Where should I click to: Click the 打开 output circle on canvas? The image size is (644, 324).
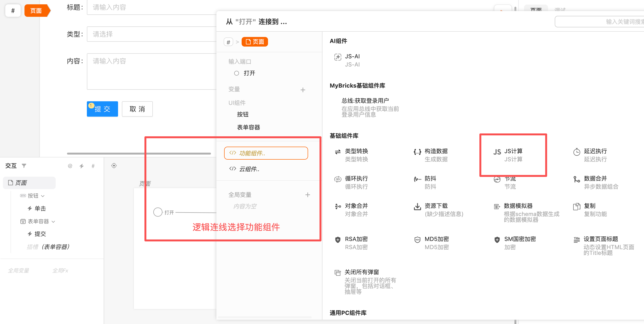[x=158, y=212]
